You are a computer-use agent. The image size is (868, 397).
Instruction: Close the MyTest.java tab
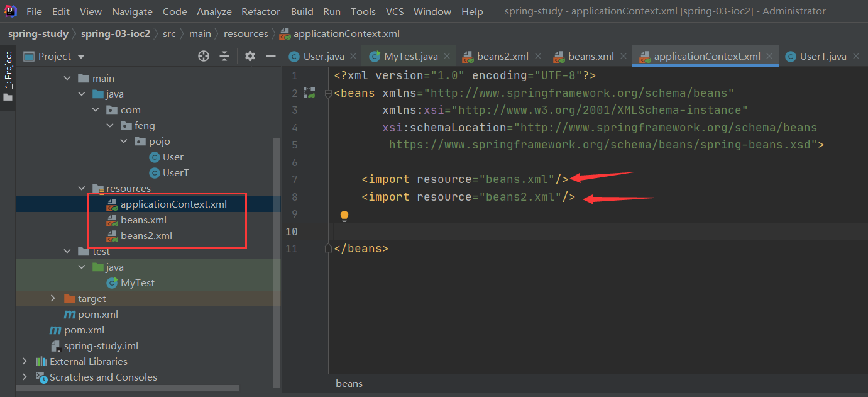pyautogui.click(x=446, y=56)
